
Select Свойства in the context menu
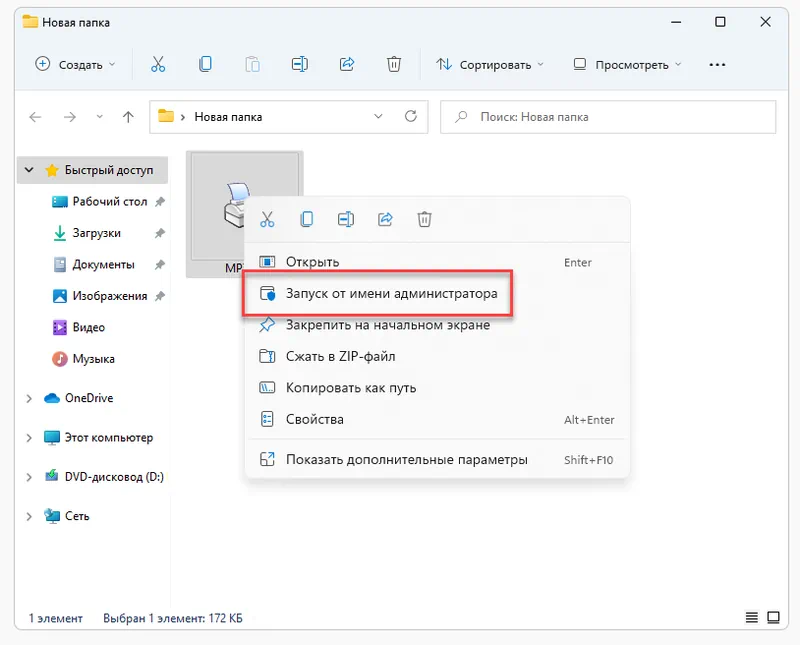(315, 419)
